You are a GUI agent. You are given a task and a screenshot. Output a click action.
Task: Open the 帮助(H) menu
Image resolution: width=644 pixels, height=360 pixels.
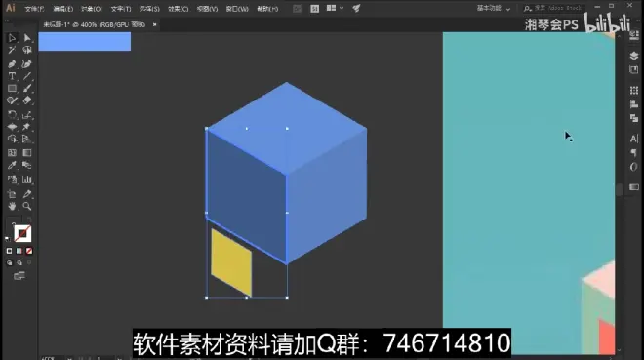click(x=267, y=9)
